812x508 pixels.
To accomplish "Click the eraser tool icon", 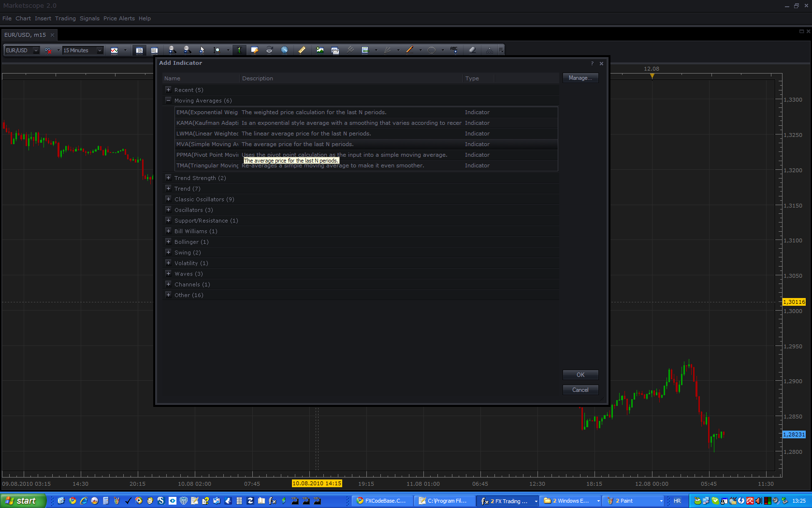I will click(x=472, y=50).
